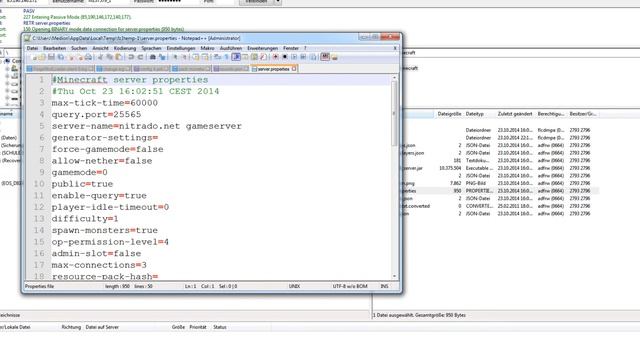The width and height of the screenshot is (640, 360).
Task: Click the scroll-up arrow in Notepad++ editor
Action: pyautogui.click(x=394, y=78)
